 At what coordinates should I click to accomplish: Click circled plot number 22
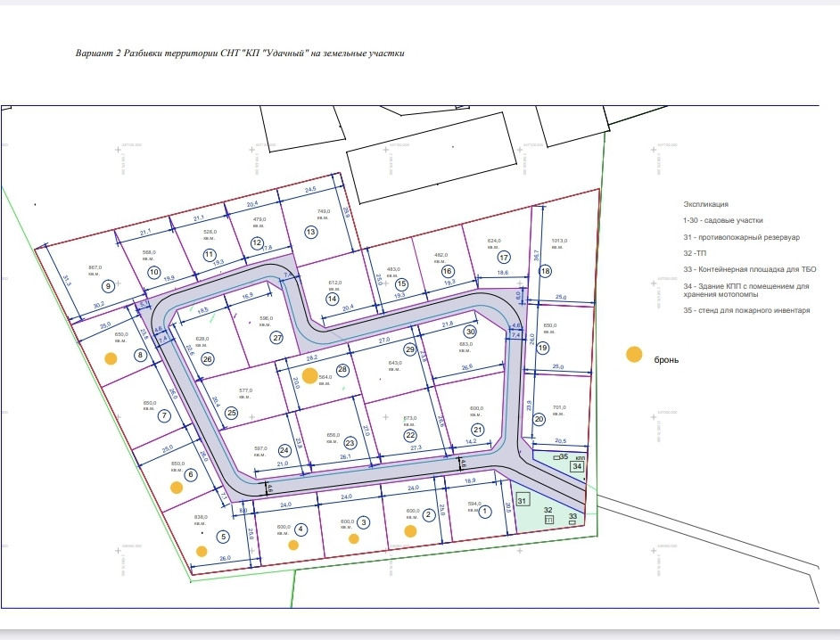point(410,435)
